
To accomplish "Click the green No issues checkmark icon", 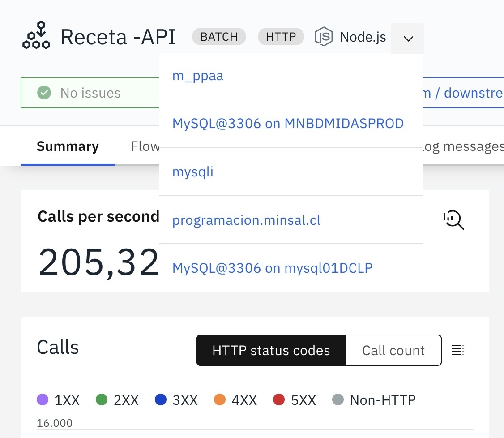I will tap(44, 93).
